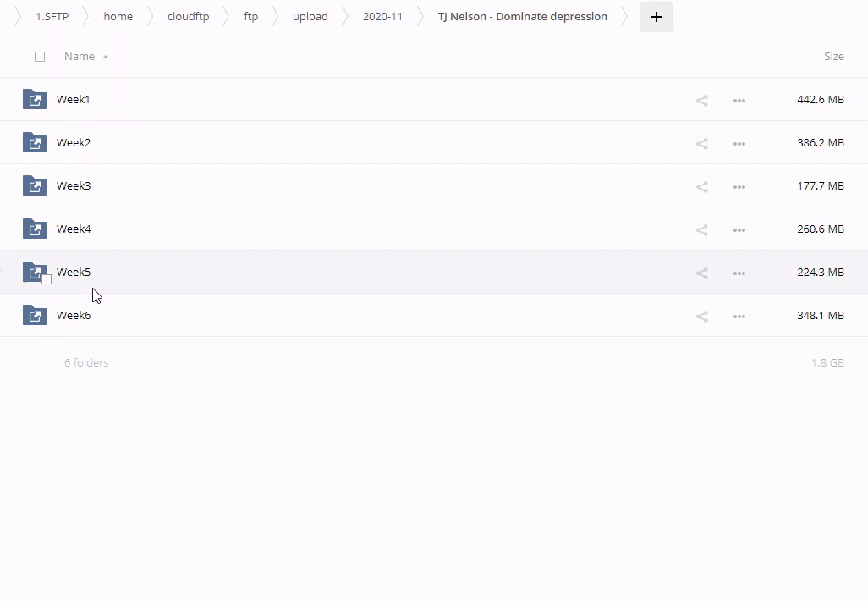Screen dimensions: 868x601
Task: Open the Week2 folder icon
Action: [35, 142]
